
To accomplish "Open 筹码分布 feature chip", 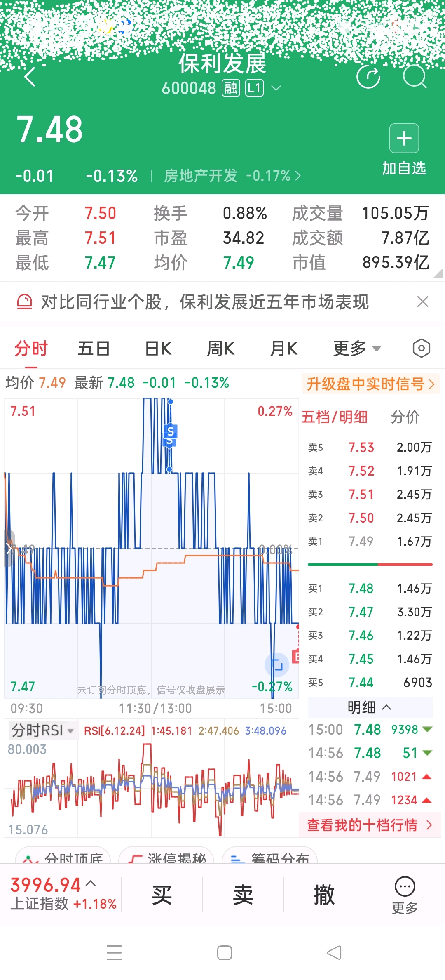I will (x=270, y=855).
